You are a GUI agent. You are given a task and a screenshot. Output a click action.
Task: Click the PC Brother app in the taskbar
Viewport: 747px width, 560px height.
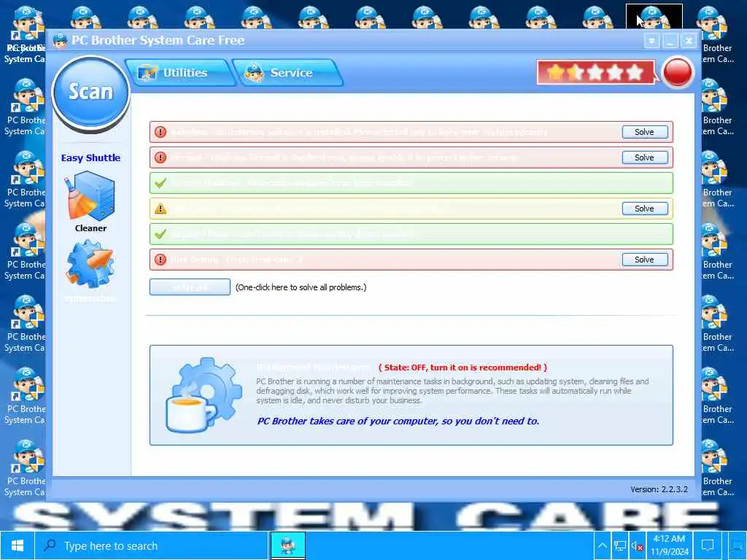pos(287,545)
